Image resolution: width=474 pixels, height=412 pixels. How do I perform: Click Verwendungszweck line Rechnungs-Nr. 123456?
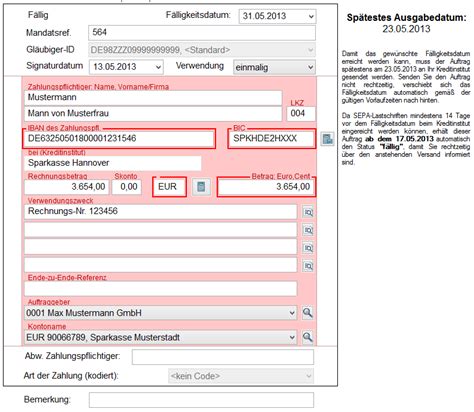(x=161, y=212)
